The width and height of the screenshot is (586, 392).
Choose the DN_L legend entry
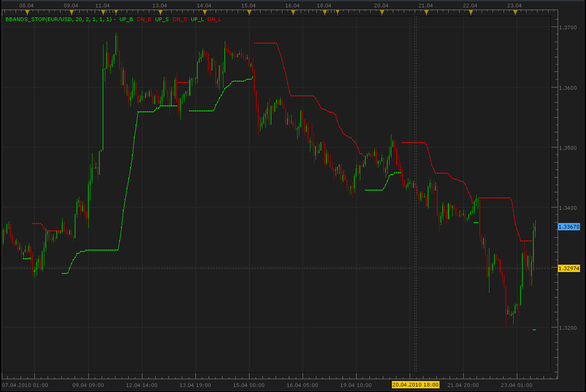214,20
